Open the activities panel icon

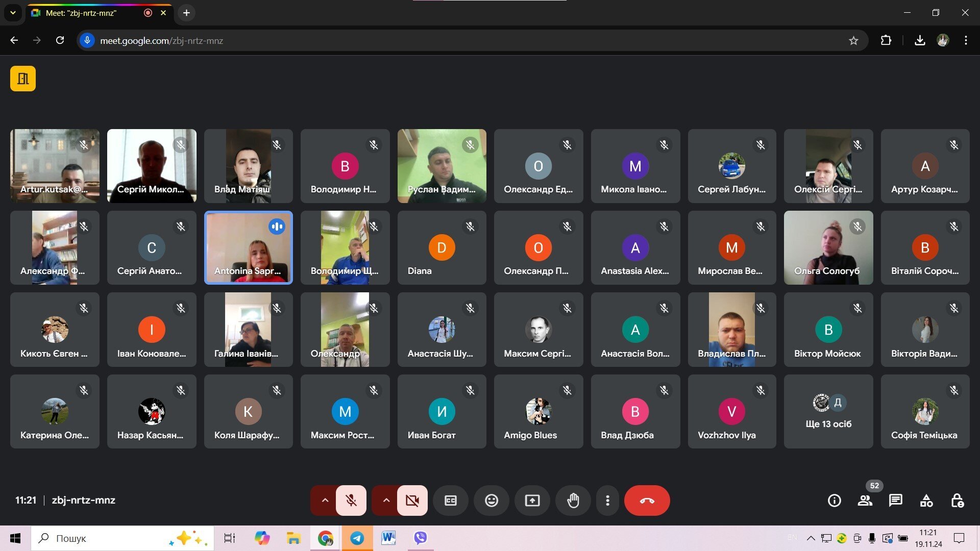point(926,500)
